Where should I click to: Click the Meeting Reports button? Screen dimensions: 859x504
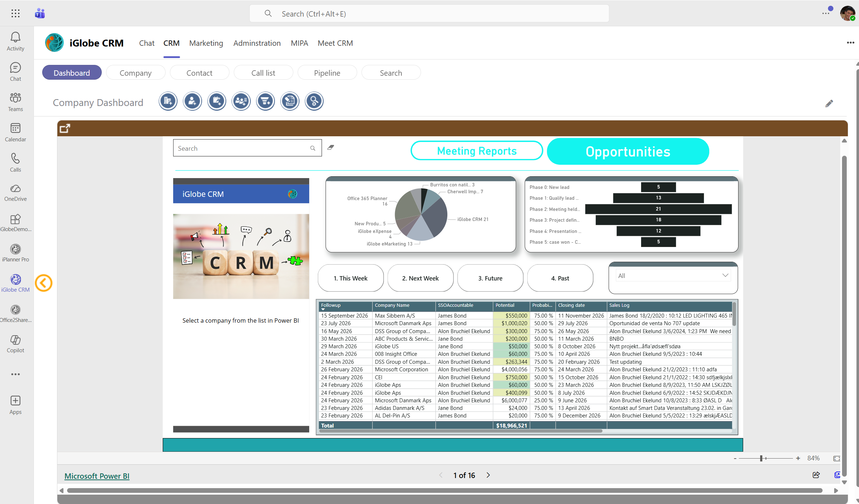tap(477, 151)
